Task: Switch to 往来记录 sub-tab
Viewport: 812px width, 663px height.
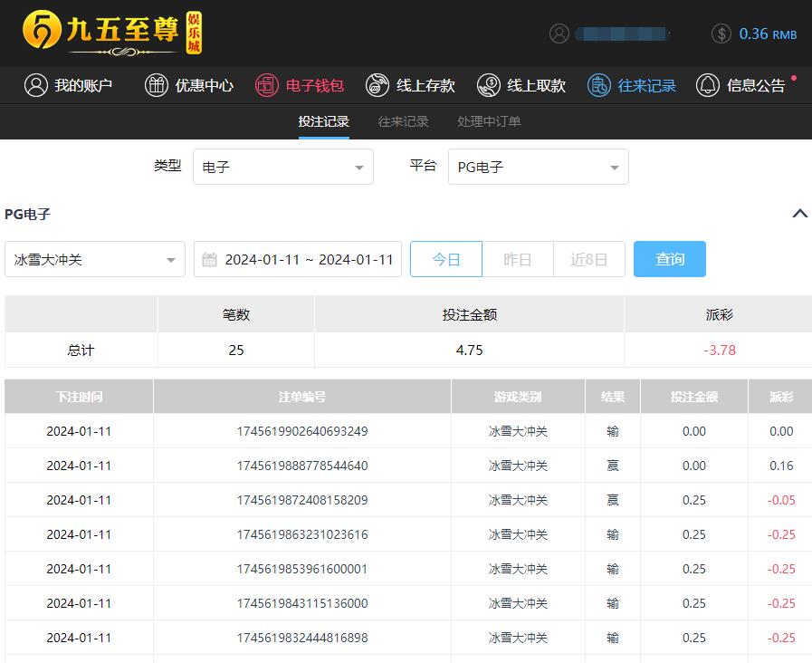Action: (404, 121)
